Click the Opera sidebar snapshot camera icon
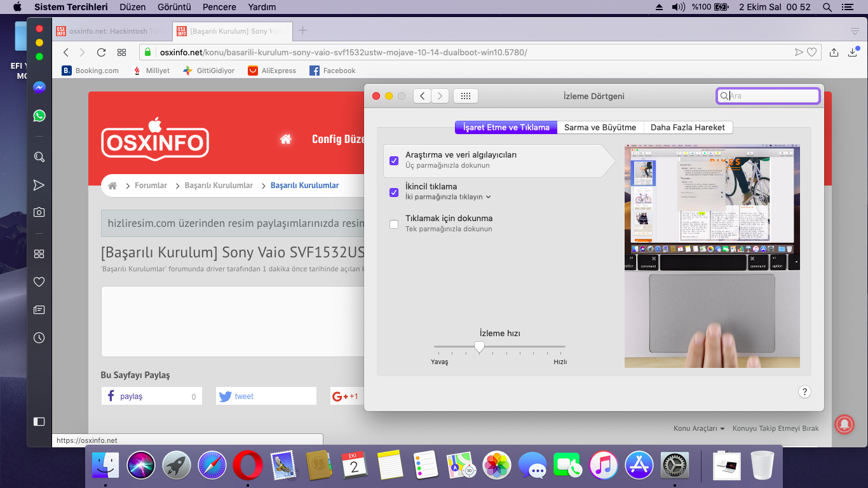Screen dimensions: 868x488 [x=39, y=212]
